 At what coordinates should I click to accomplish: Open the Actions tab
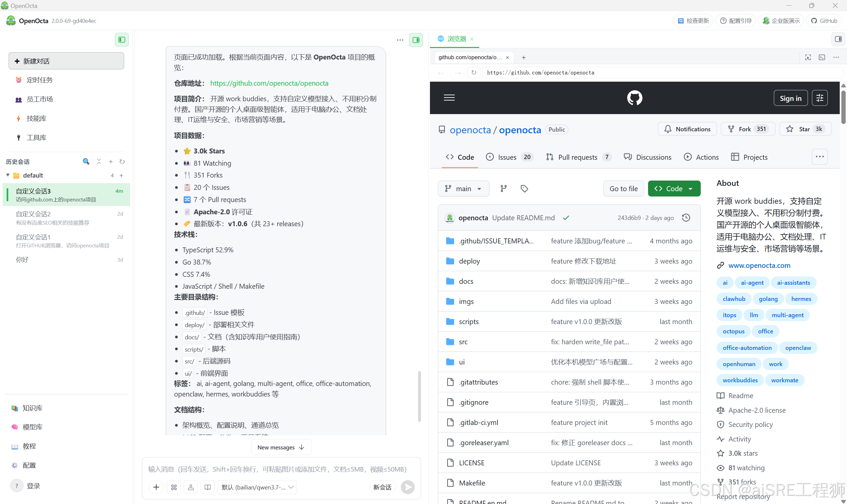coord(701,157)
